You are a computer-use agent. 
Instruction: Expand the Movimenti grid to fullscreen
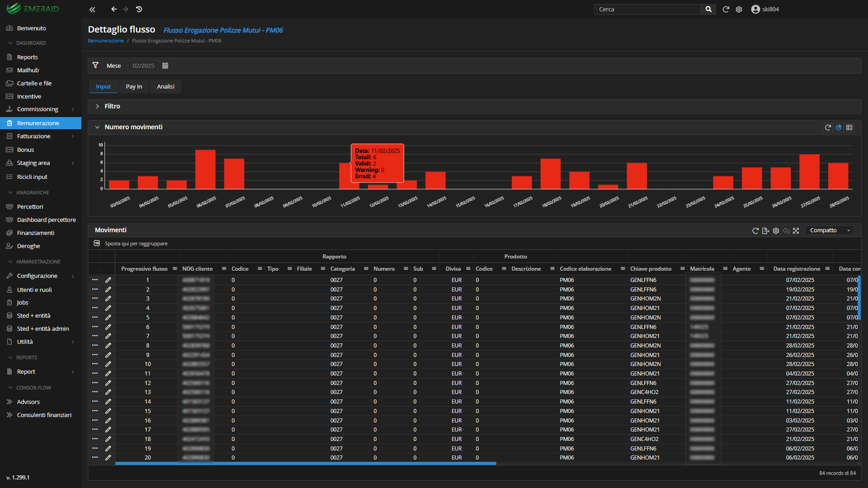(x=796, y=231)
